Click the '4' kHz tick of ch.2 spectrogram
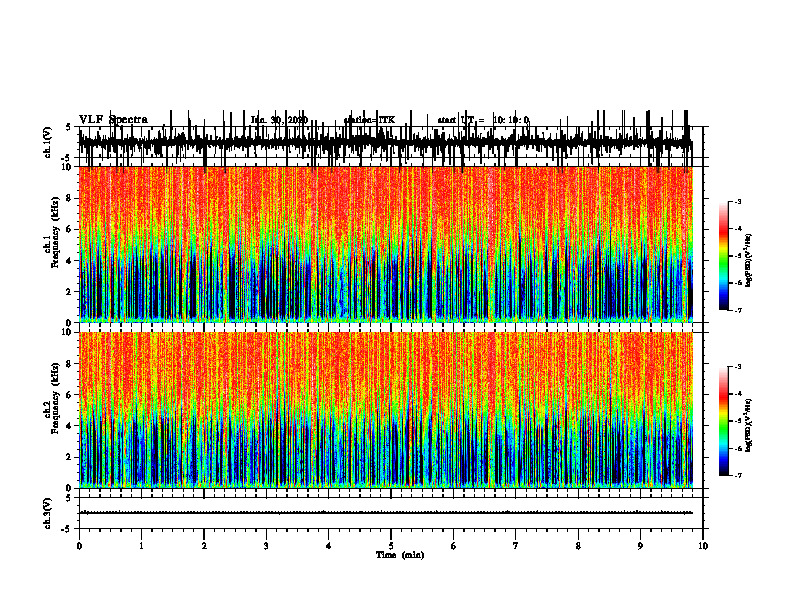792x612 pixels. [x=70, y=426]
